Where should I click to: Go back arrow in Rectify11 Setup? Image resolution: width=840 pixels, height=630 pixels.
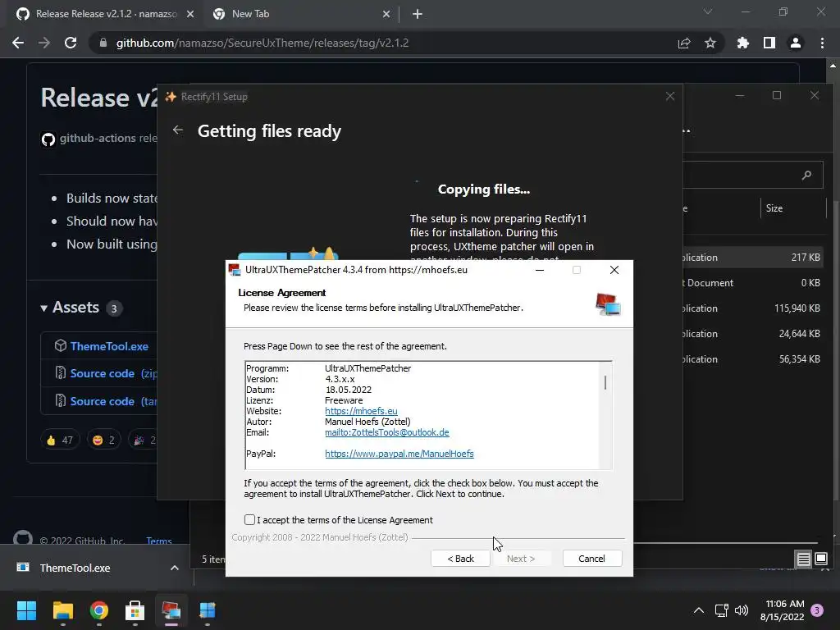pyautogui.click(x=178, y=130)
